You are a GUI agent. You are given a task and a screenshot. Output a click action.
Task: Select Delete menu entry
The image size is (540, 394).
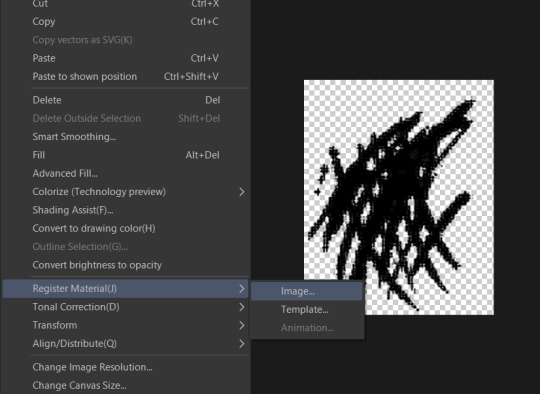125,100
